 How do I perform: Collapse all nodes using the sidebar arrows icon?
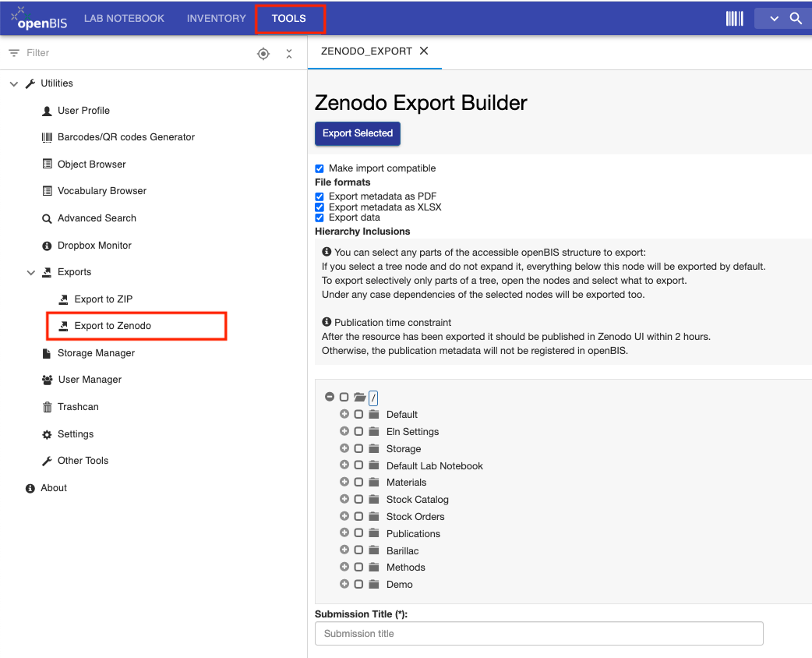[289, 53]
